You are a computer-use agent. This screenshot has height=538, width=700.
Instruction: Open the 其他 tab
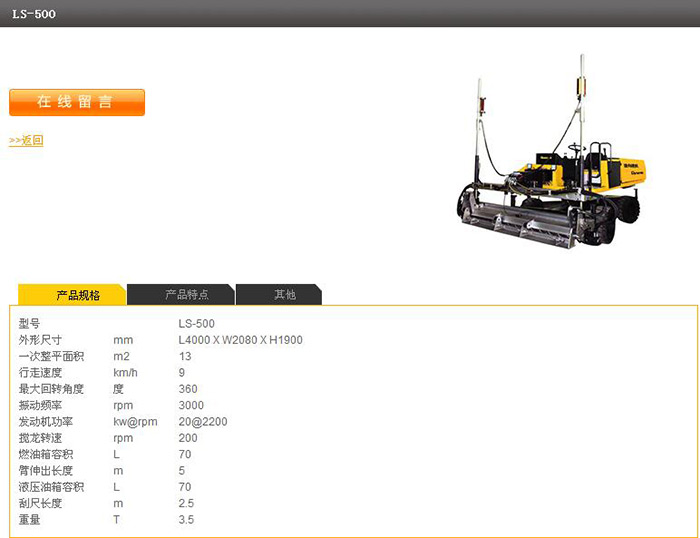point(279,295)
